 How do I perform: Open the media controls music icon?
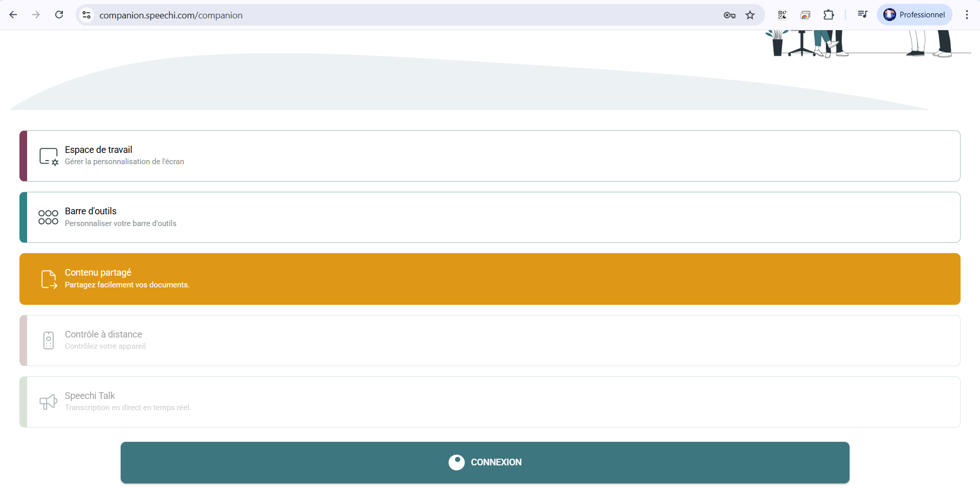(862, 15)
